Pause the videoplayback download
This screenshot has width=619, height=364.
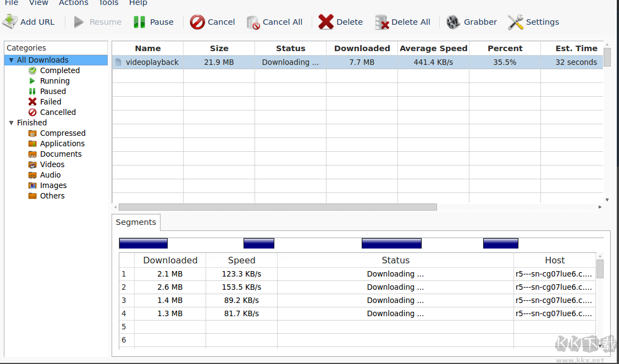(153, 22)
